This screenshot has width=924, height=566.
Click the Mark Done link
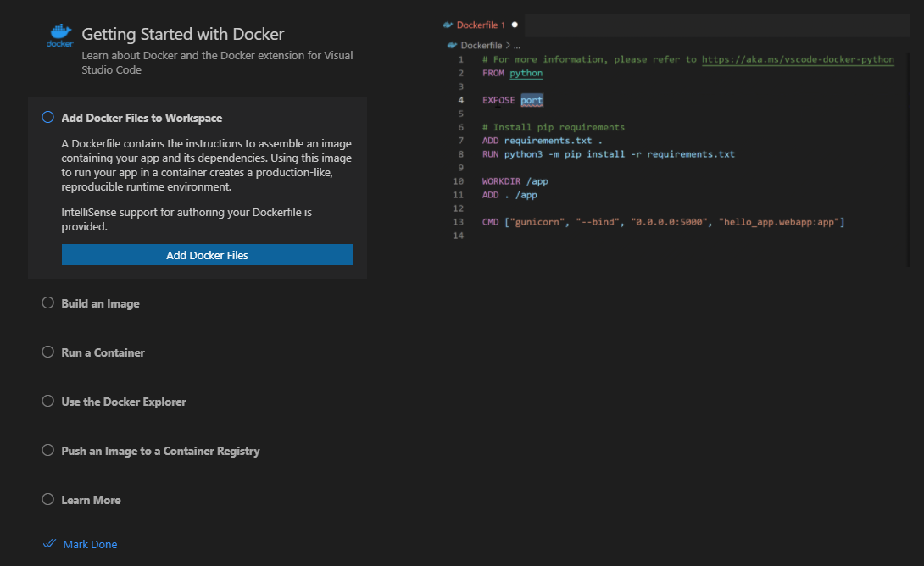pos(90,544)
